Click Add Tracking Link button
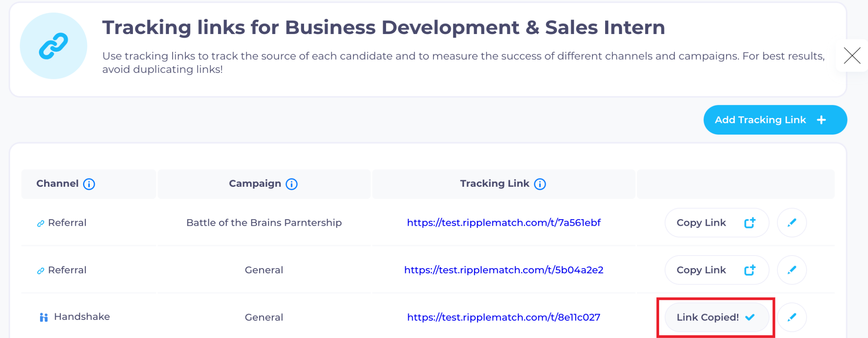The height and width of the screenshot is (338, 868). click(775, 120)
